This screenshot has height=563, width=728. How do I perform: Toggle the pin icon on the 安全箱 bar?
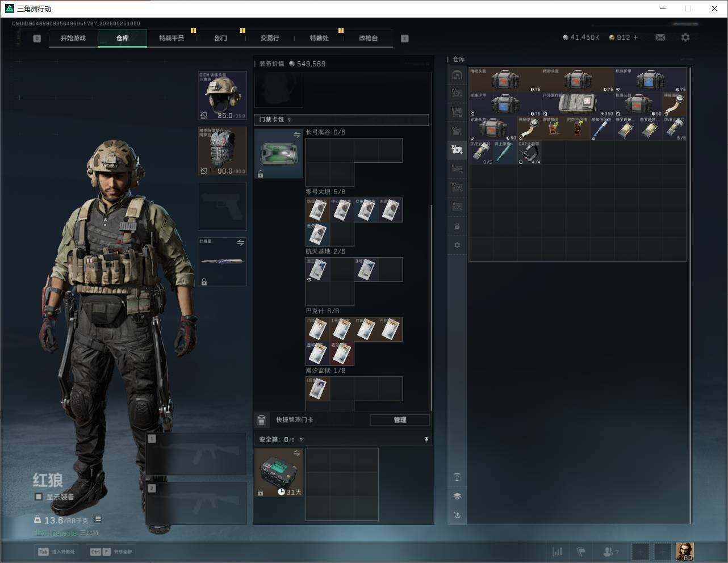[426, 439]
